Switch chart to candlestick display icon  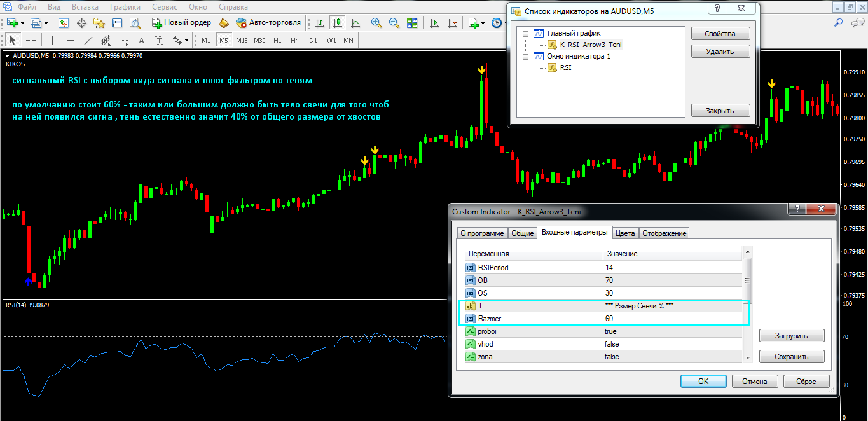click(338, 23)
